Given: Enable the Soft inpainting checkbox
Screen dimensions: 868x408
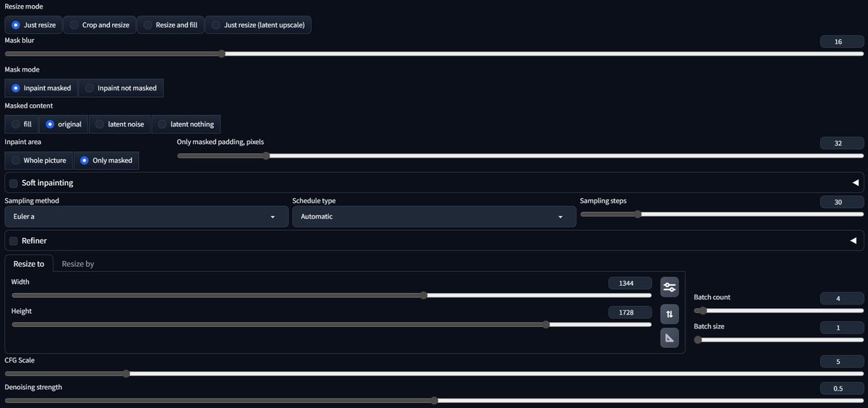Looking at the screenshot, I should click(x=14, y=183).
